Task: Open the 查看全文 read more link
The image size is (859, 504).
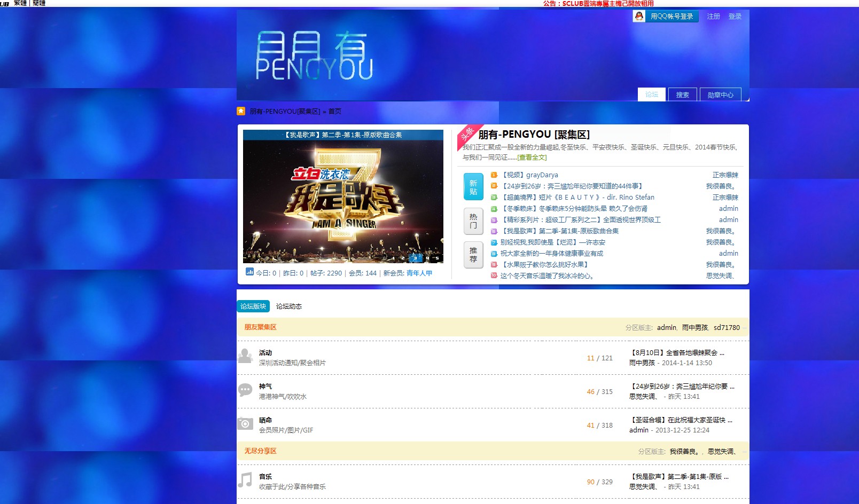Action: [x=532, y=157]
